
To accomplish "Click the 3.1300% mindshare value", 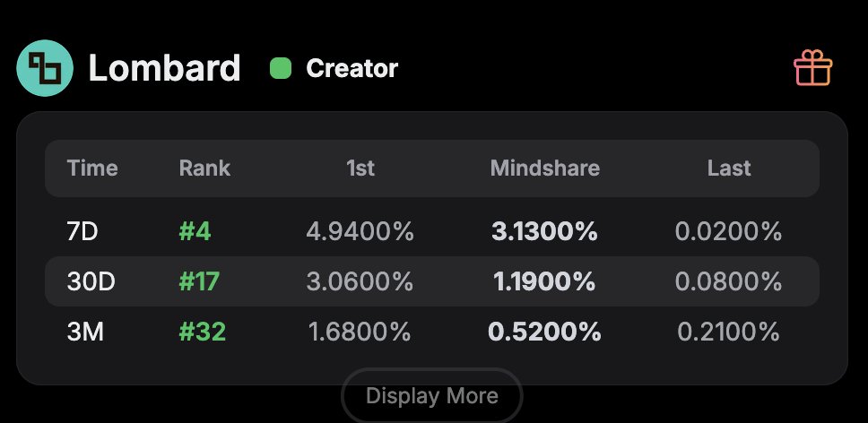I will tap(544, 232).
